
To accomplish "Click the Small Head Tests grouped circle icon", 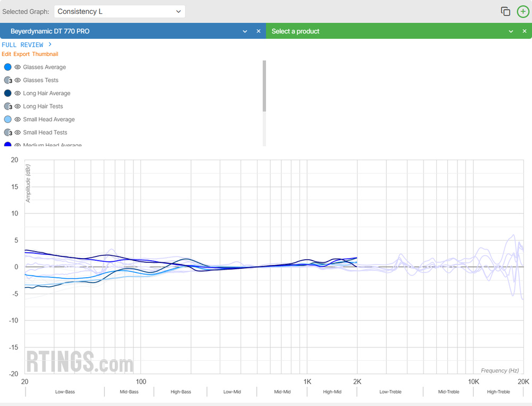I will 8,132.
